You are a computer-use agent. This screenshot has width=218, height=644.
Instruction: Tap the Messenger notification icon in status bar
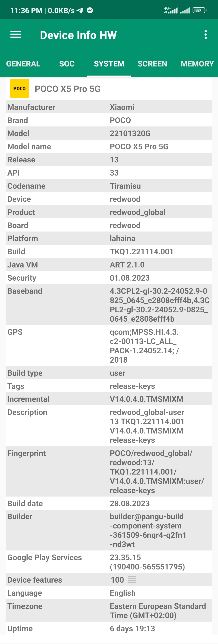pos(90,10)
